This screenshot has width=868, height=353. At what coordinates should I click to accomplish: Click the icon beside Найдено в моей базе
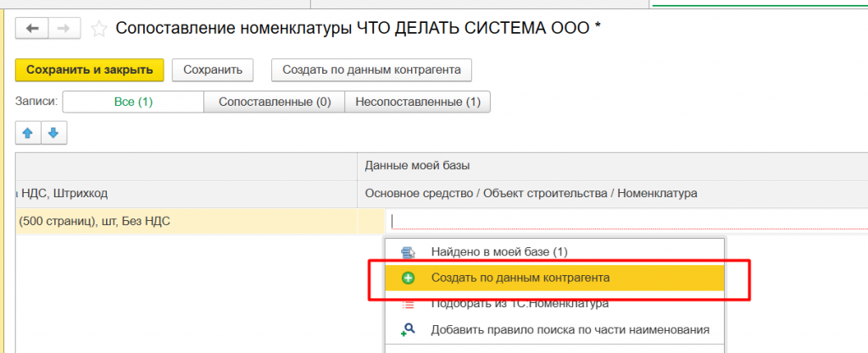tap(408, 252)
